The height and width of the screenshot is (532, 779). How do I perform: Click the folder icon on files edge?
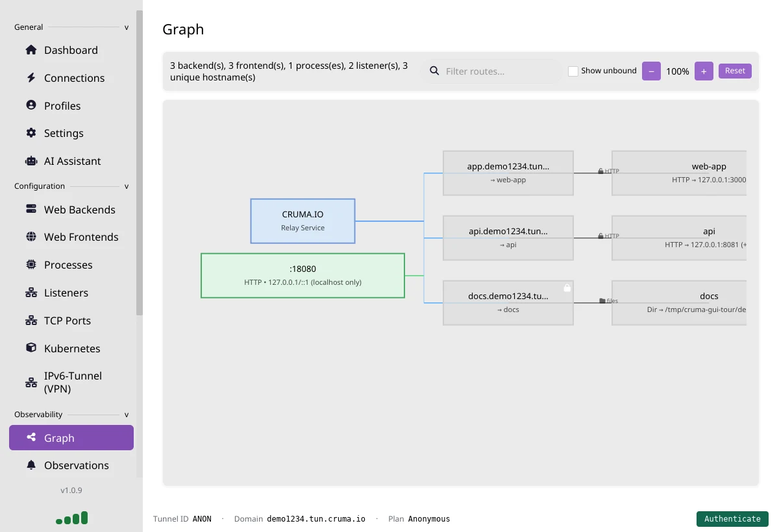pyautogui.click(x=602, y=301)
